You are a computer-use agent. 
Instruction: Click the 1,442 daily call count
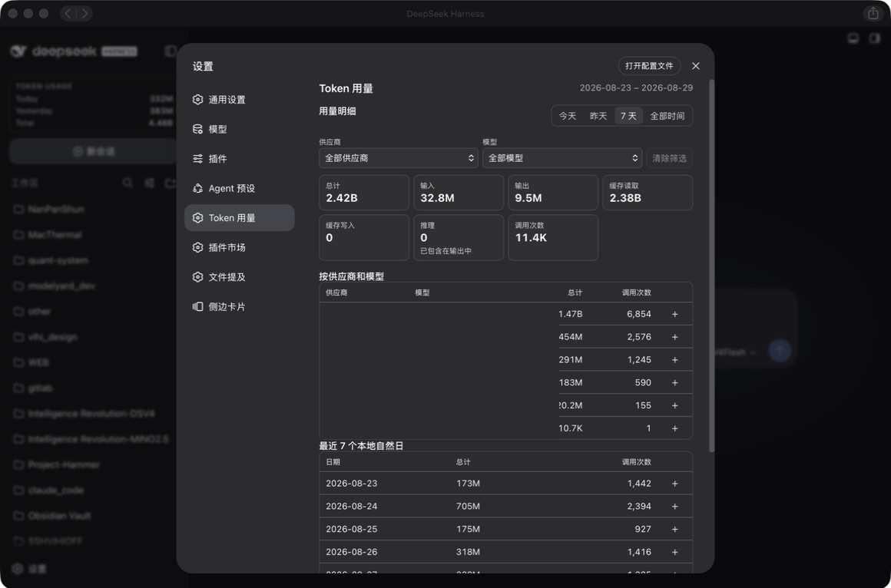(x=639, y=484)
